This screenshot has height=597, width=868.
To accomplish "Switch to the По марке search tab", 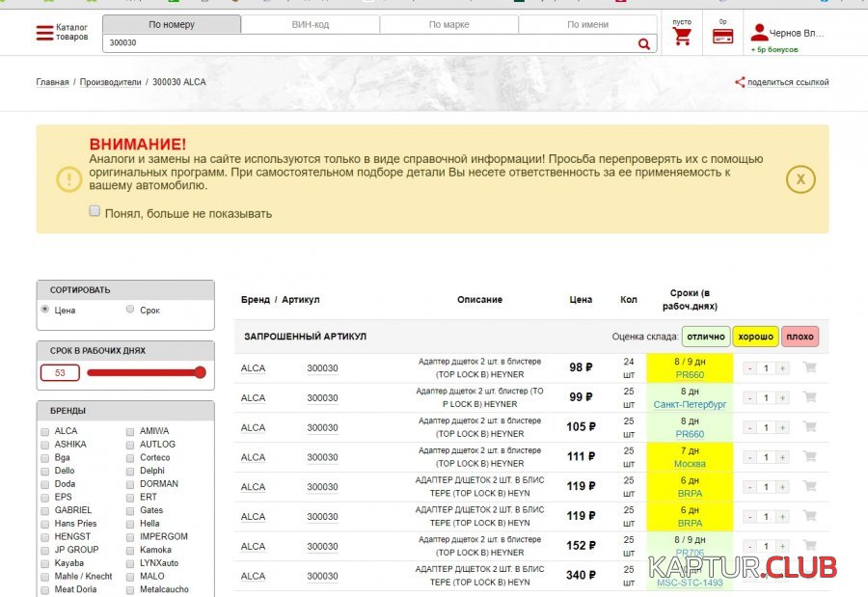I will pyautogui.click(x=448, y=24).
